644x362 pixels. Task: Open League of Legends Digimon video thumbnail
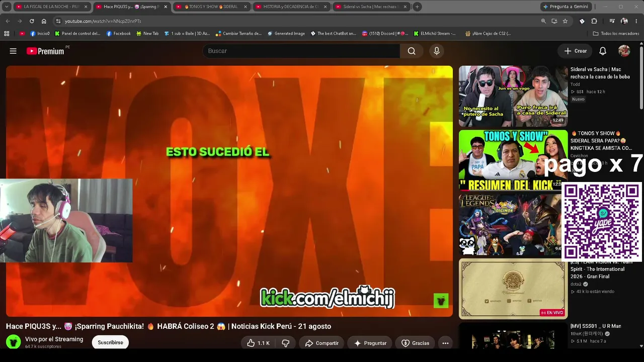[510, 225]
